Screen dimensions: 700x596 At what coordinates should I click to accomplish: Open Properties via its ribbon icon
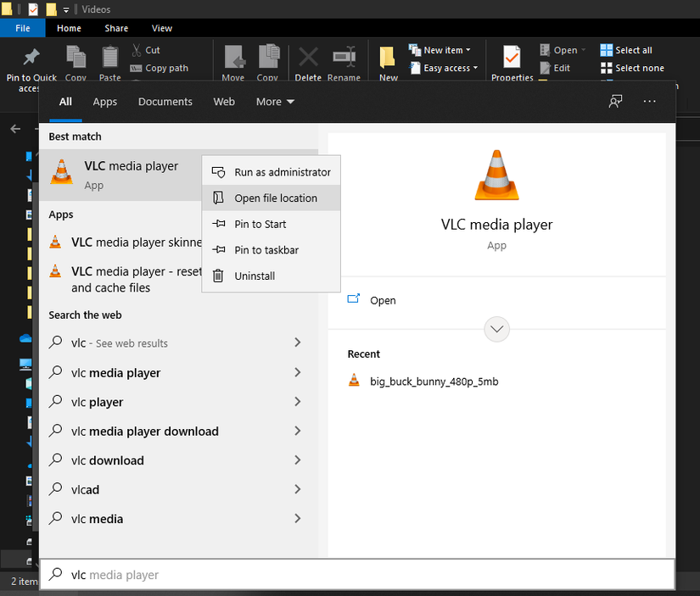511,59
